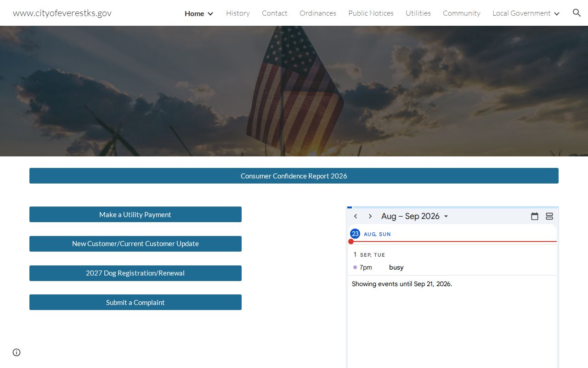Select the August 23 date circle
588x368 pixels.
click(355, 234)
